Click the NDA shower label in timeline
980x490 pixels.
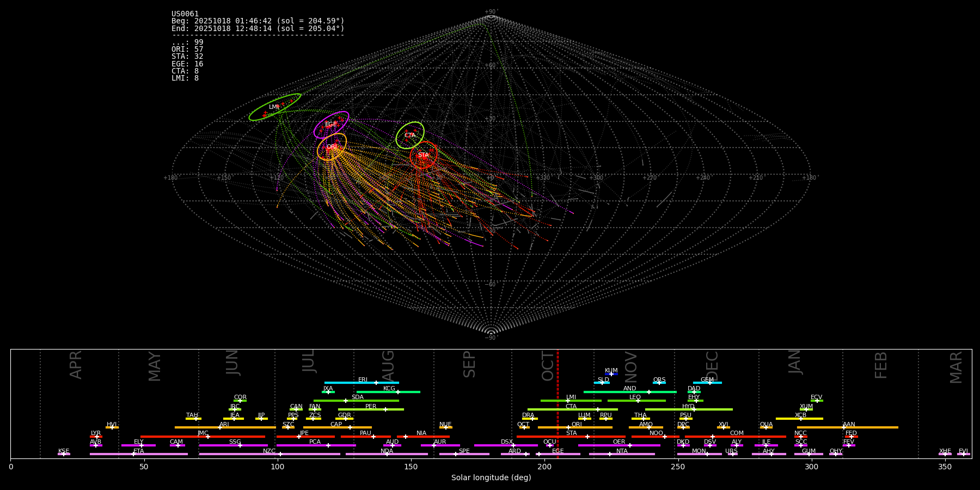pos(387,451)
